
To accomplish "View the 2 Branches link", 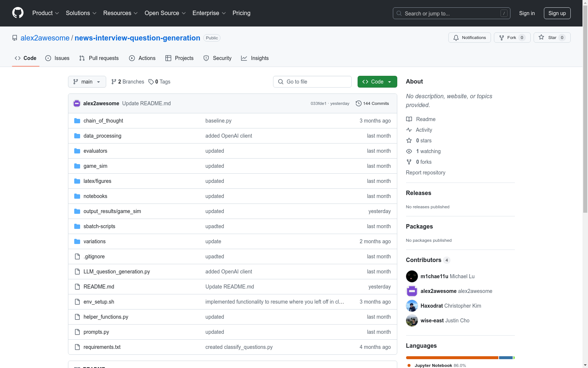I will coord(128,82).
